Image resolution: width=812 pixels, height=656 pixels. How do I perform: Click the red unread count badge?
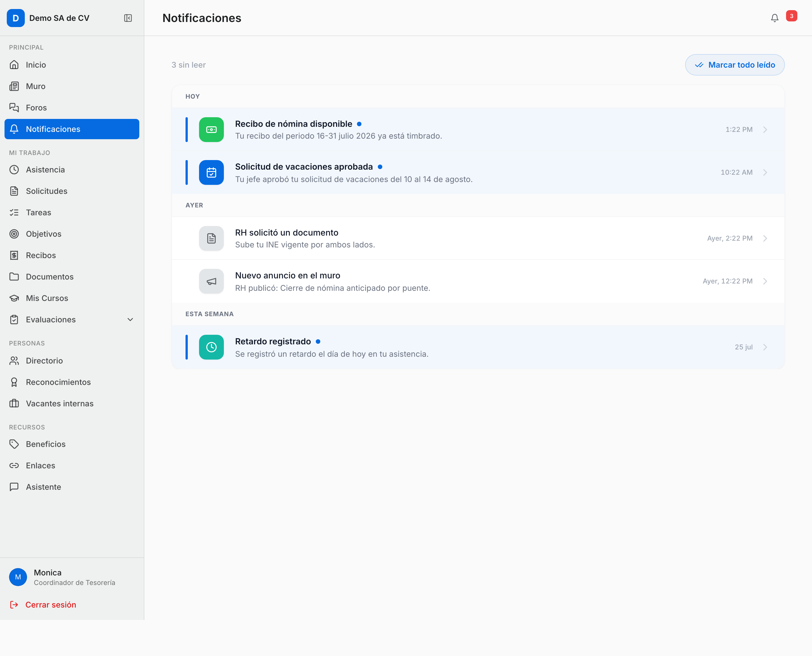click(x=792, y=16)
